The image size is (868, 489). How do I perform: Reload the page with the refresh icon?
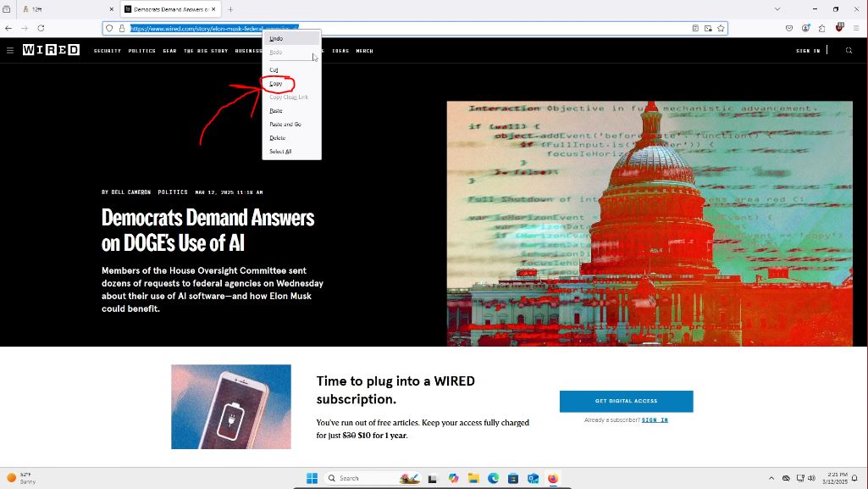(41, 28)
